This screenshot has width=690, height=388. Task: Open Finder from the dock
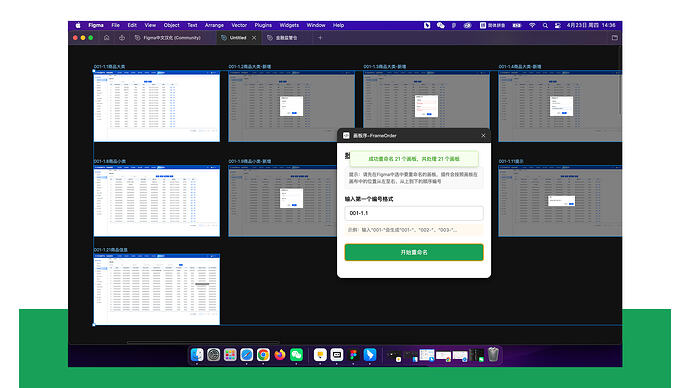(197, 355)
